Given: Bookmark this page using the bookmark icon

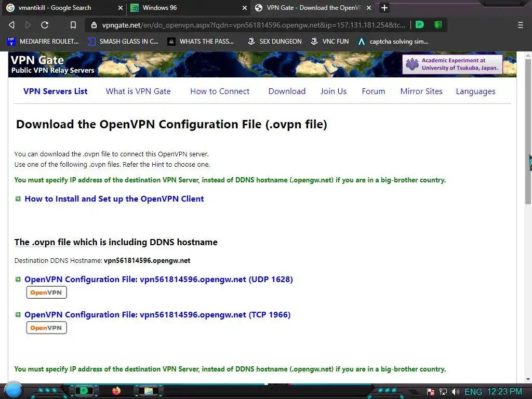Looking at the screenshot, I should (73, 25).
